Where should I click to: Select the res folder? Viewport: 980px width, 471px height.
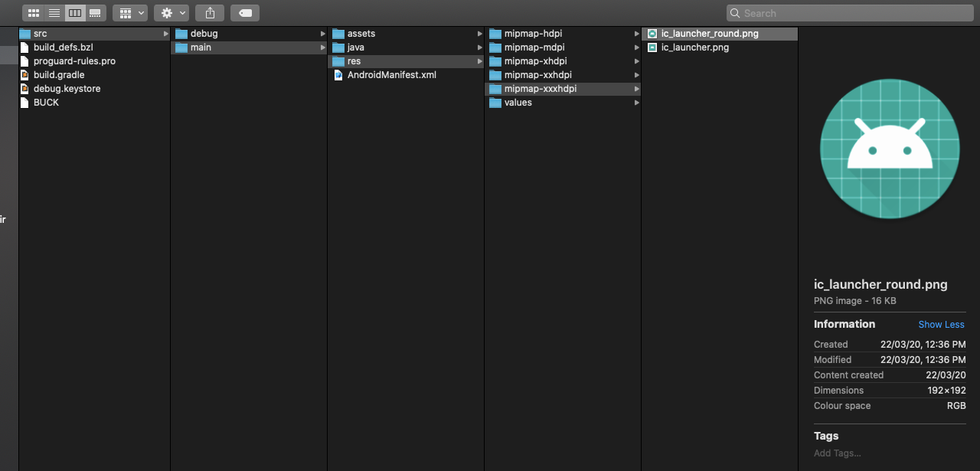click(406, 61)
